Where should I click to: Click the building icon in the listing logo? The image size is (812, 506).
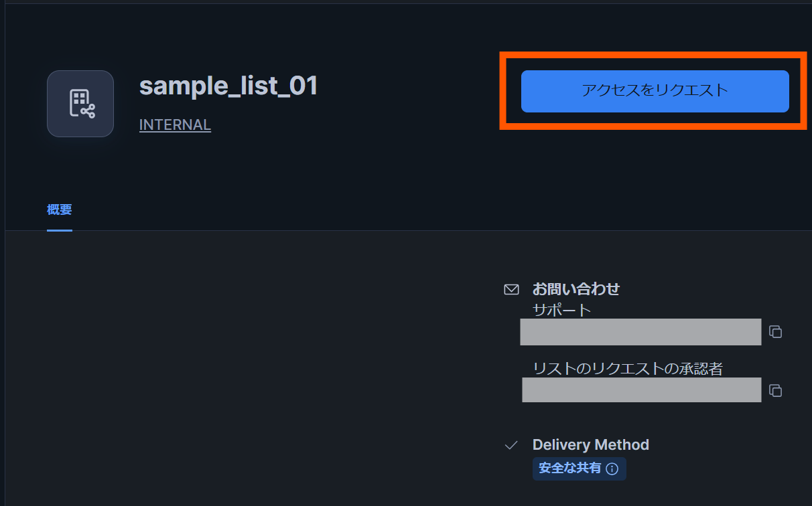click(78, 100)
